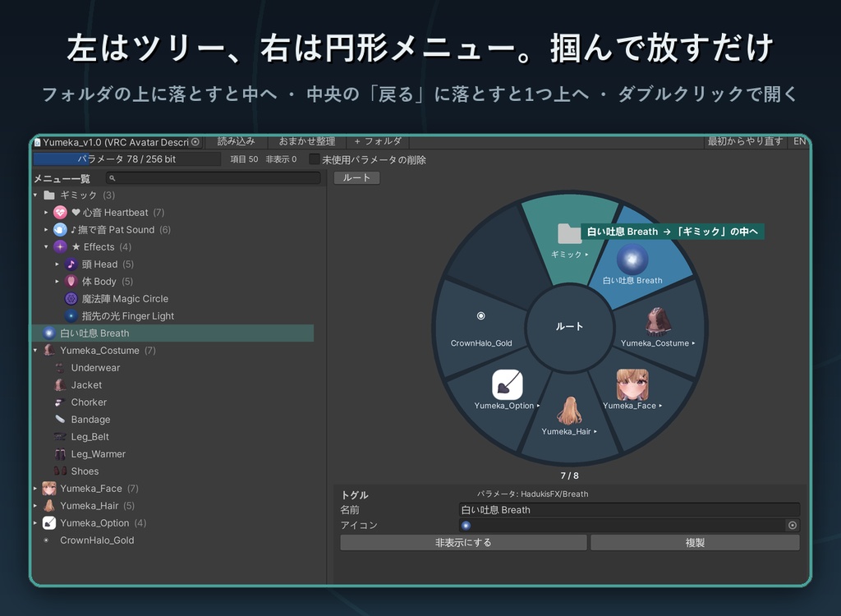Click the 複製 button
Viewport: 841px width, 616px height.
pos(695,542)
